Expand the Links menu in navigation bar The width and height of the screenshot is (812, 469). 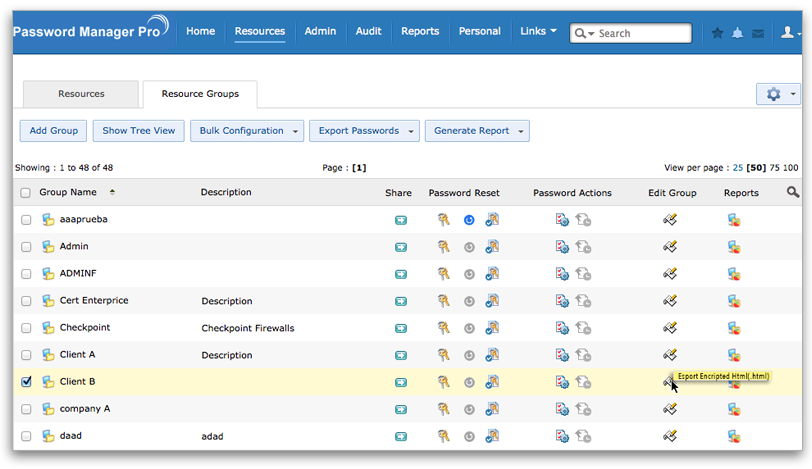(538, 32)
